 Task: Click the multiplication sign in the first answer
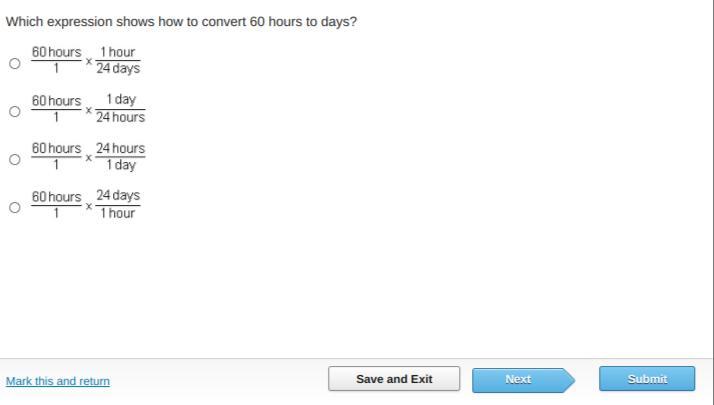[88, 63]
